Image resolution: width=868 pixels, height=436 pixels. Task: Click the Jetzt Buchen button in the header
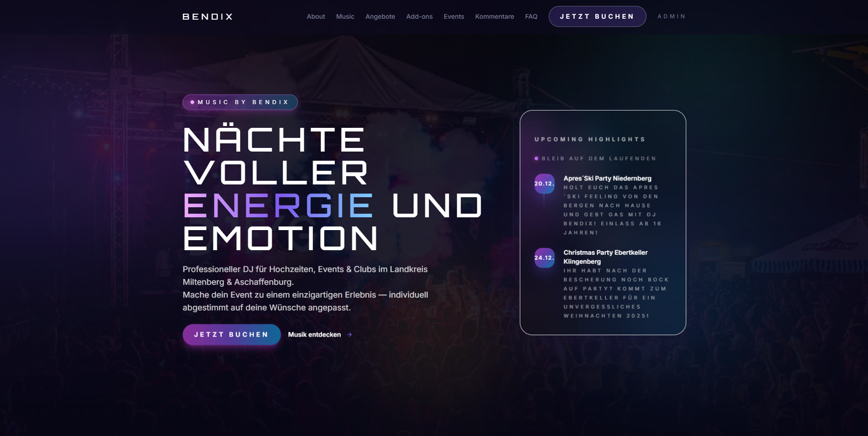[597, 16]
